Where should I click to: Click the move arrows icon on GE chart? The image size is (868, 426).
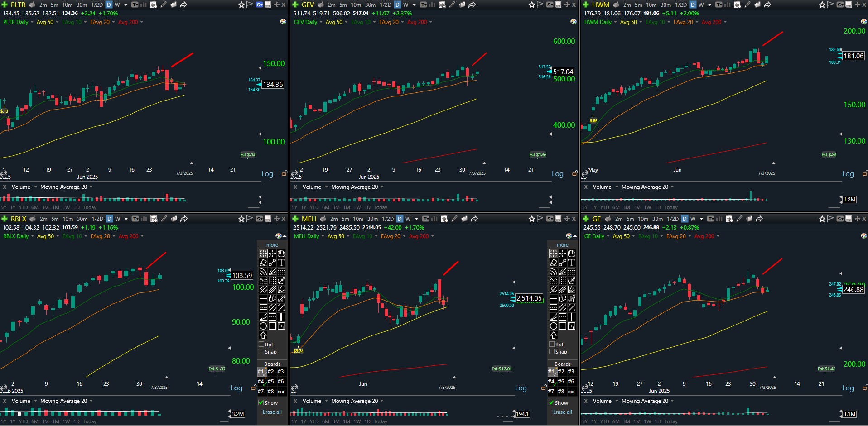coord(857,219)
